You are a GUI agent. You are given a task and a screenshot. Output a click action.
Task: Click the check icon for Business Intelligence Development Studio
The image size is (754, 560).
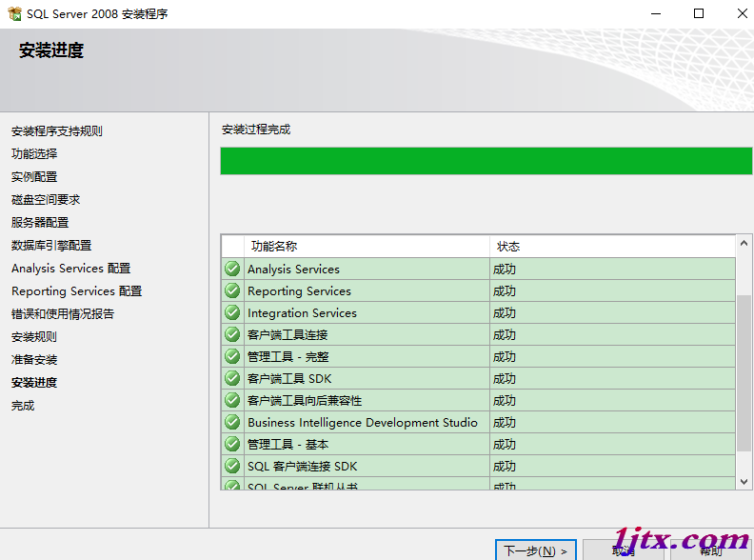pos(232,422)
